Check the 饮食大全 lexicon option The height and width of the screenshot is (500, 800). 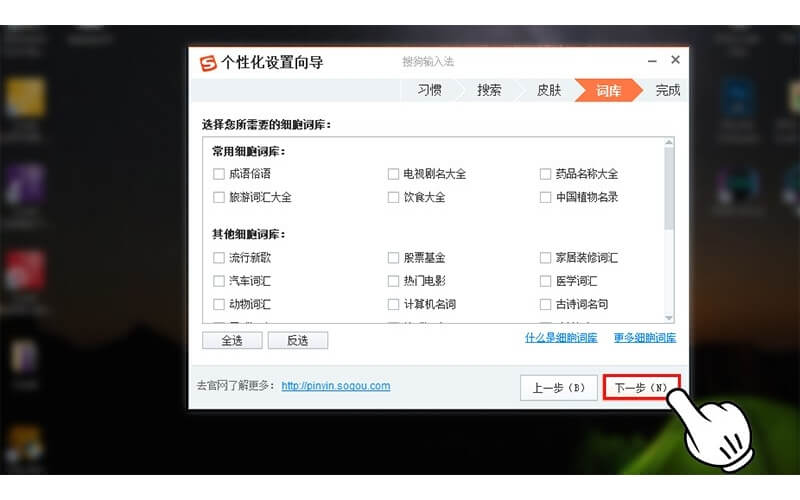tap(393, 197)
